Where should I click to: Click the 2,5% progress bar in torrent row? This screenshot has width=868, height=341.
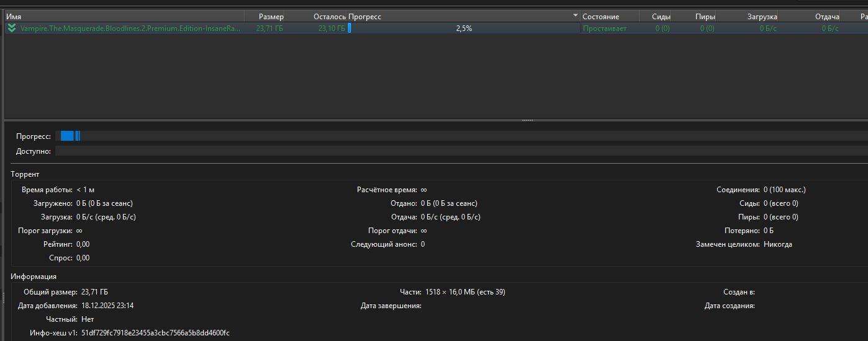(x=464, y=29)
